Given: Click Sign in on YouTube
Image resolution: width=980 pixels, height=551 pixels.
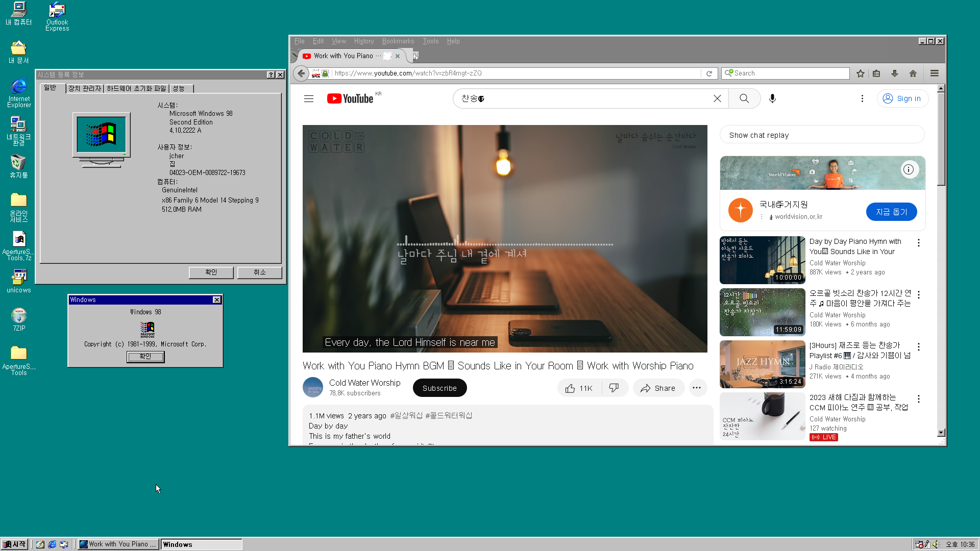Looking at the screenshot, I should click(x=902, y=98).
